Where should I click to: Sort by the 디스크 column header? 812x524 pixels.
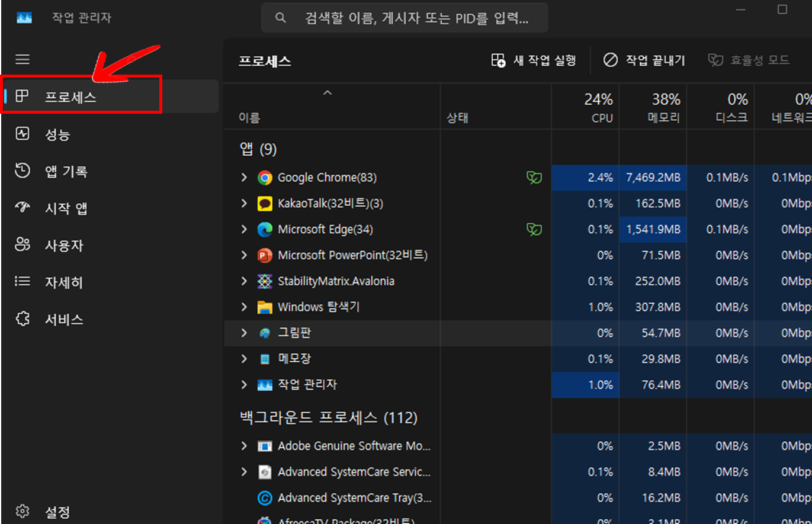click(721, 107)
